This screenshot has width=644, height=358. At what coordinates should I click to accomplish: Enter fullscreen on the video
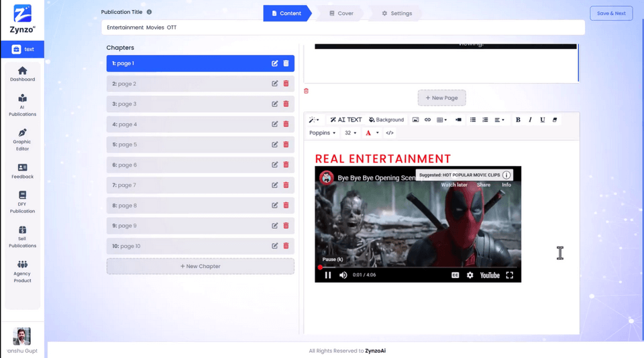(509, 275)
